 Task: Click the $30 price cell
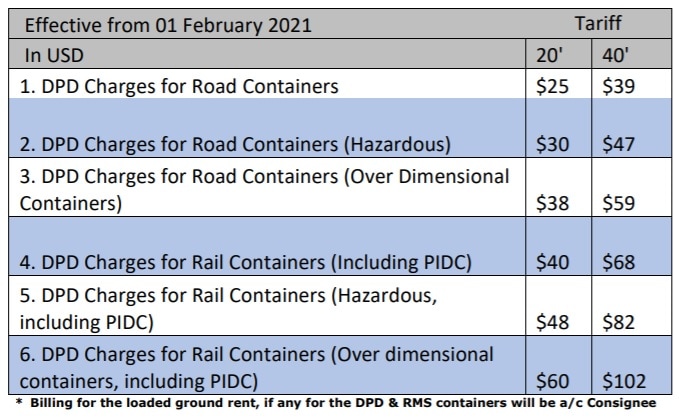pyautogui.click(x=554, y=145)
